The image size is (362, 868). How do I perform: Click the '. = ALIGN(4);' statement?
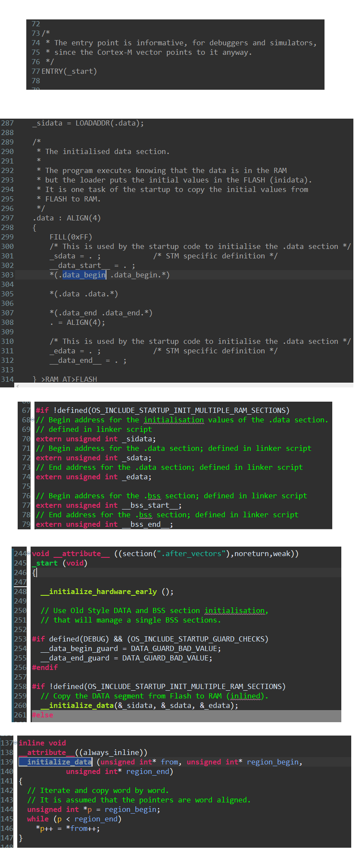pos(78,322)
